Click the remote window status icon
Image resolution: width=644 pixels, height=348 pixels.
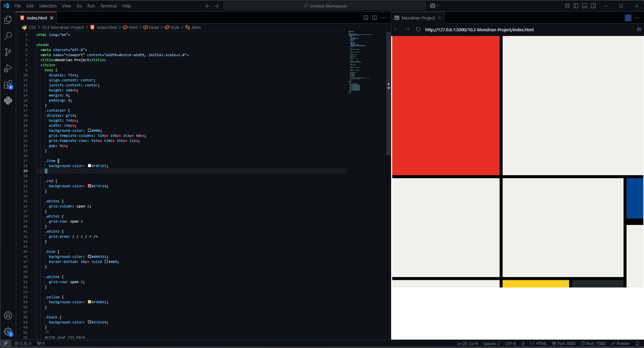(x=5, y=343)
